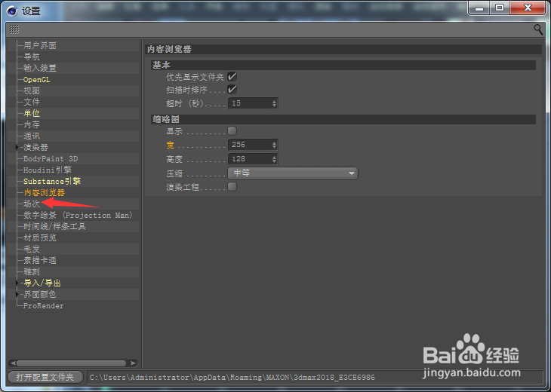Enable the 显示 thumbnail checkbox

click(x=232, y=131)
